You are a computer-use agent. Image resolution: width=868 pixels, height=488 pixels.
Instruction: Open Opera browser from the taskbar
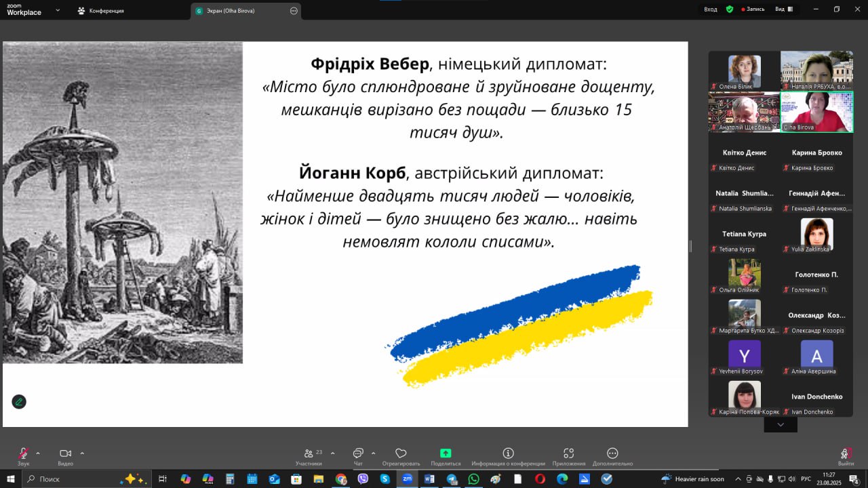coord(540,479)
